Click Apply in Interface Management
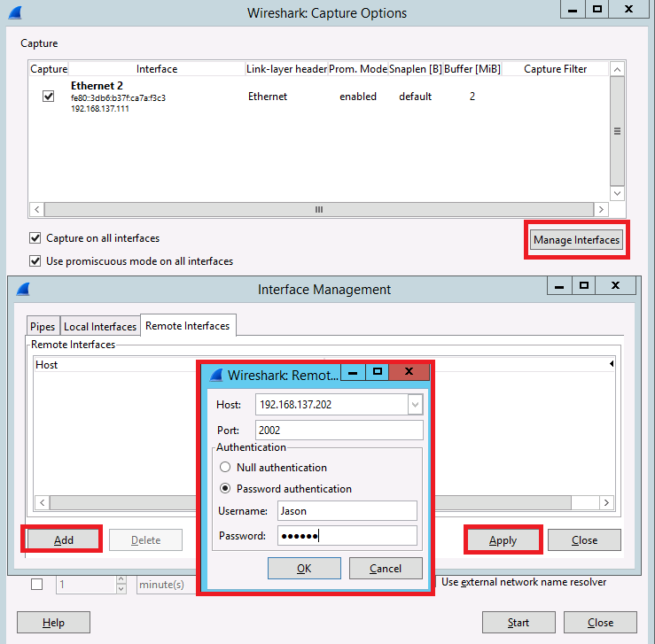Viewport: 655px width, 644px height. [x=503, y=540]
